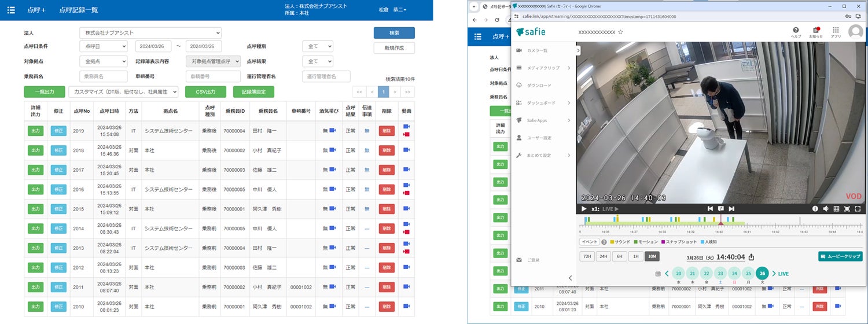The height and width of the screenshot is (324, 868).
Task: Collapse the Safie sidebar with bottom chevron
Action: click(571, 278)
